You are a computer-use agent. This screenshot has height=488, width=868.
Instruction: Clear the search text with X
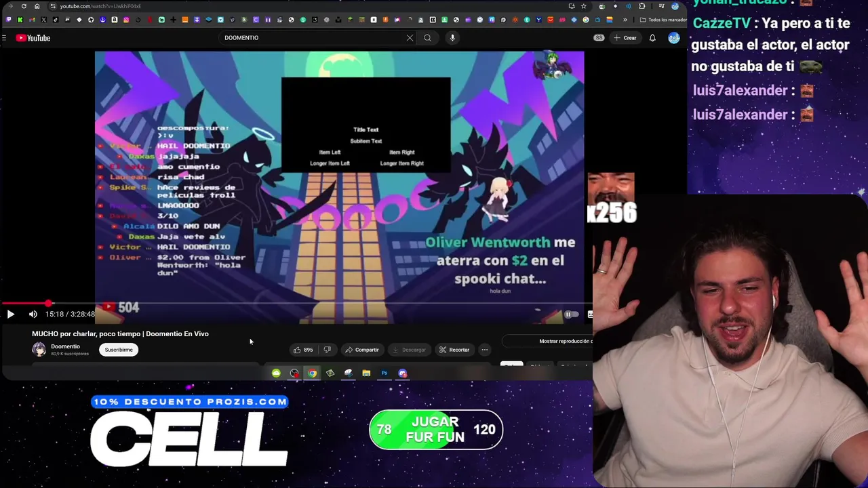pos(410,38)
